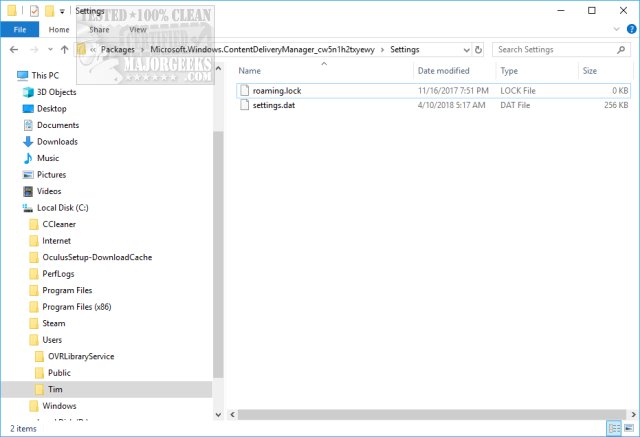Switch to Details view layout
Image resolution: width=640 pixels, height=437 pixels.
click(x=614, y=428)
